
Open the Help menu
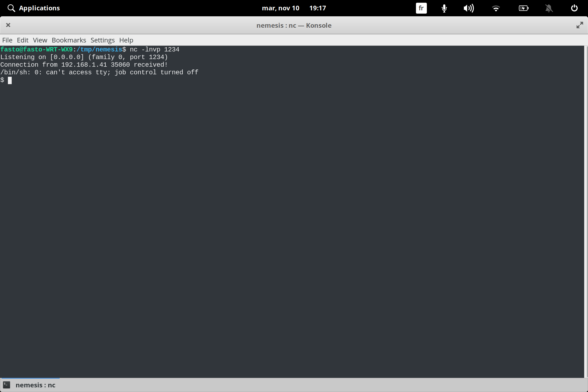[126, 40]
